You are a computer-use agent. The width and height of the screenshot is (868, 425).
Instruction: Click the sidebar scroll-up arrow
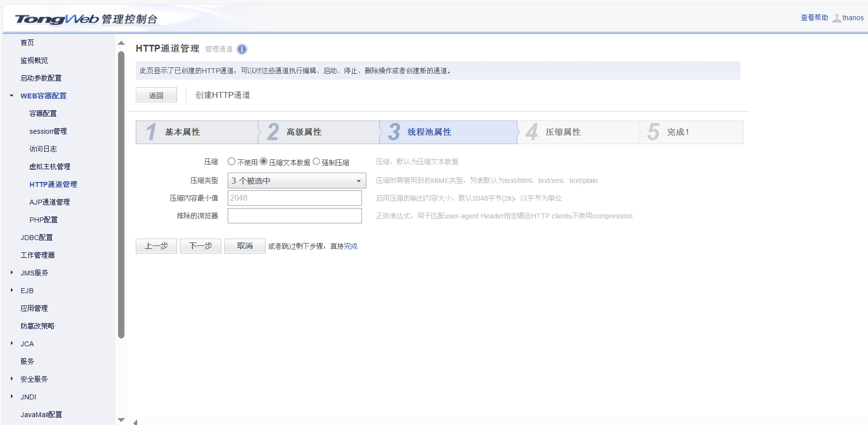coord(121,43)
